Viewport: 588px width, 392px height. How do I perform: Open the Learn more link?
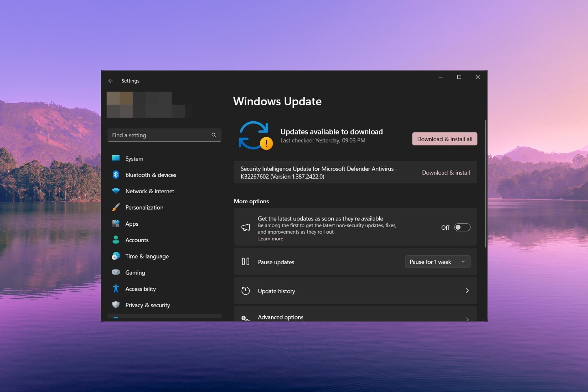click(x=271, y=239)
